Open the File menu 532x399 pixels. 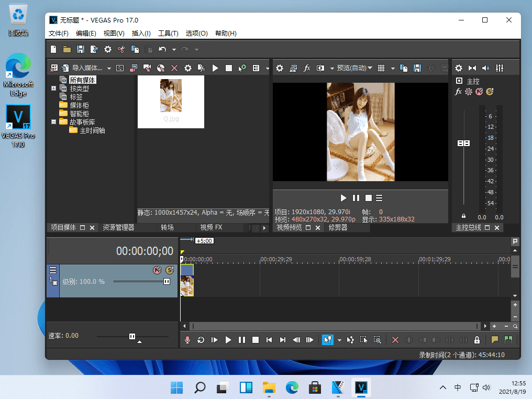click(x=58, y=34)
